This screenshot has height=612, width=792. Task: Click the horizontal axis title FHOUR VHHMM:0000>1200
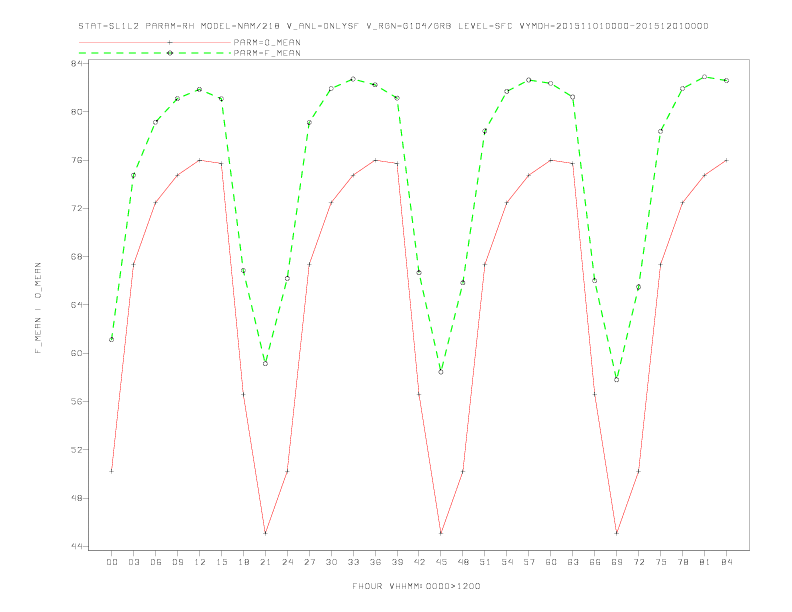click(416, 586)
